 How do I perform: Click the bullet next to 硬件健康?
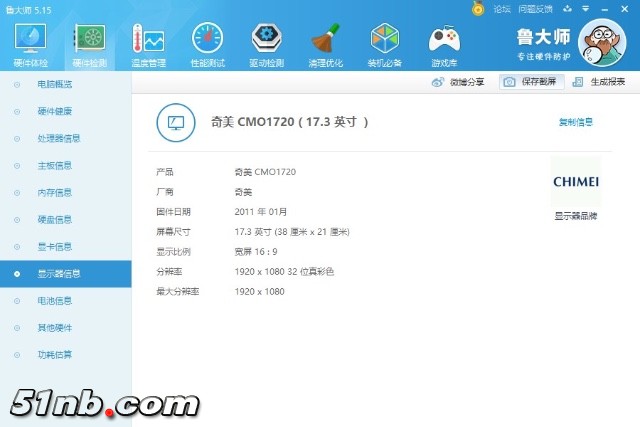(17, 112)
